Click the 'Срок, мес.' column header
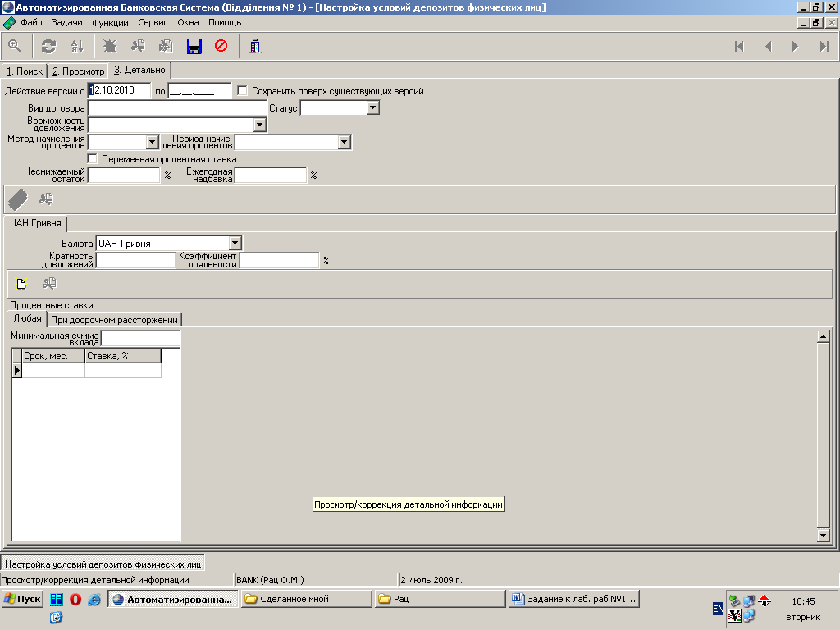 pyautogui.click(x=53, y=356)
